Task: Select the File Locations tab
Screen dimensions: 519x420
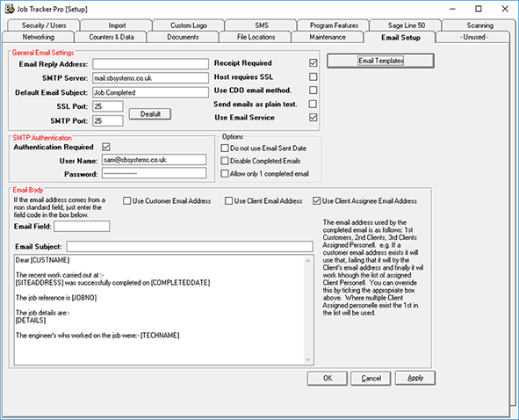Action: tap(256, 37)
